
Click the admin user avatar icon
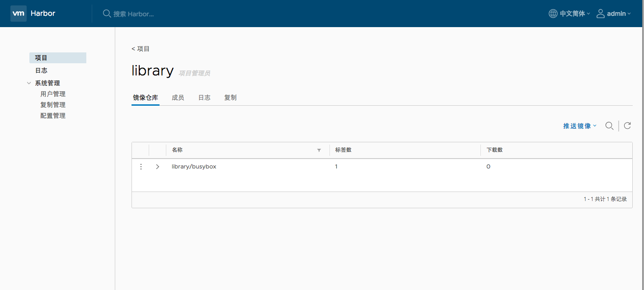pos(601,14)
